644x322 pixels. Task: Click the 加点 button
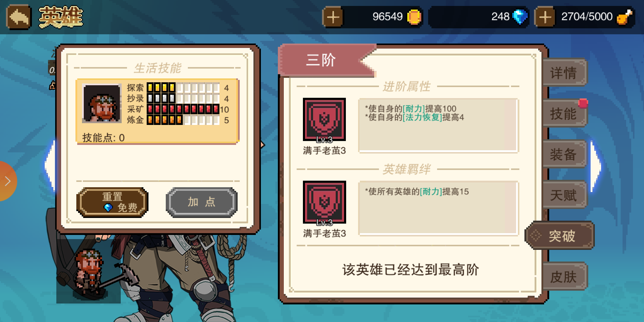pos(202,202)
